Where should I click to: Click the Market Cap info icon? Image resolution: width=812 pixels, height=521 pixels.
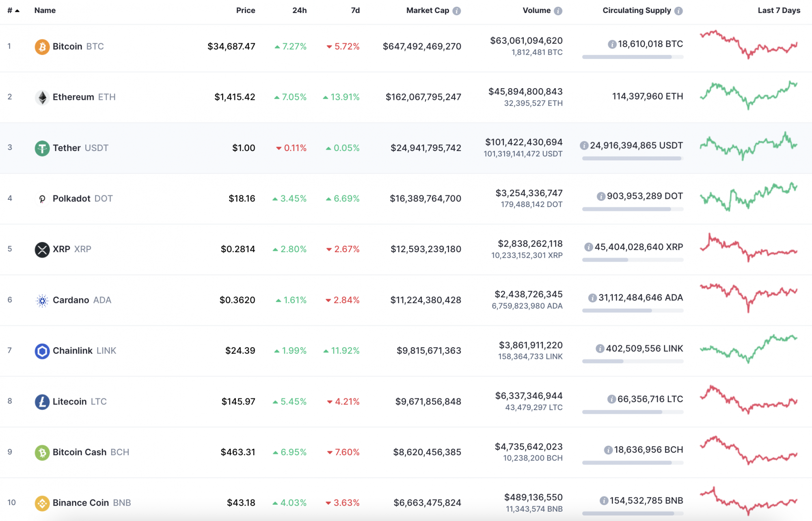pyautogui.click(x=457, y=11)
